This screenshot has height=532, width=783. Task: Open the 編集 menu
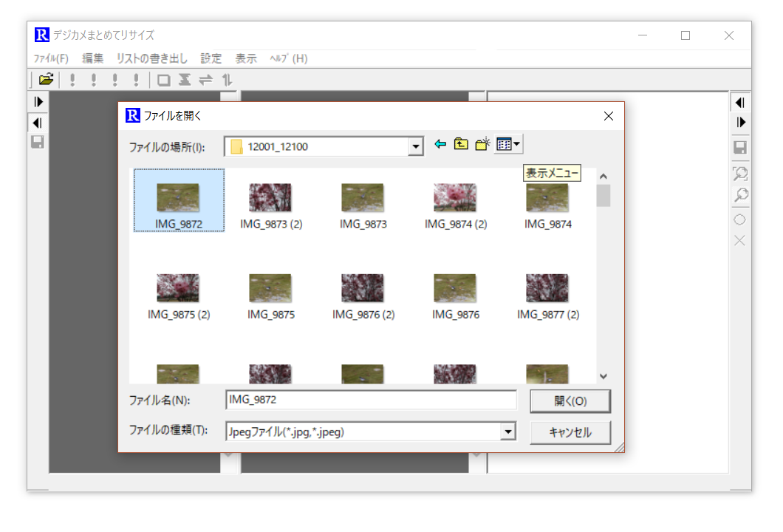pos(92,58)
